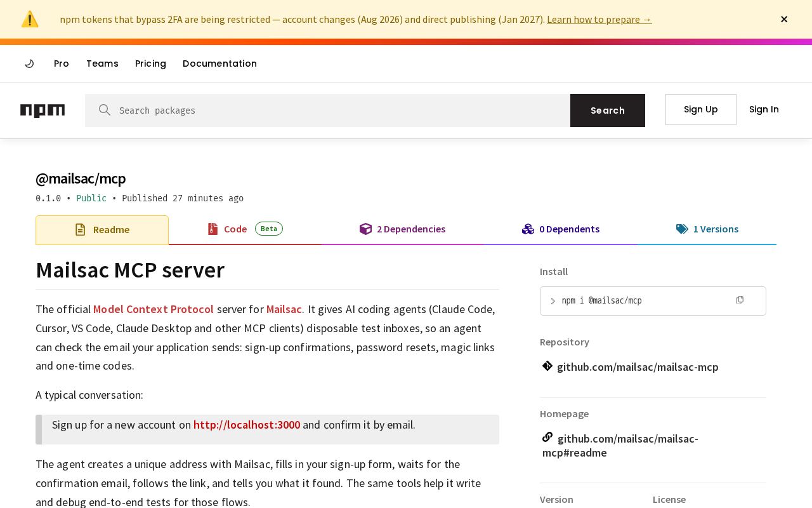Click the Sign Up button
Viewport: 812px width, 508px height.
pyautogui.click(x=701, y=109)
